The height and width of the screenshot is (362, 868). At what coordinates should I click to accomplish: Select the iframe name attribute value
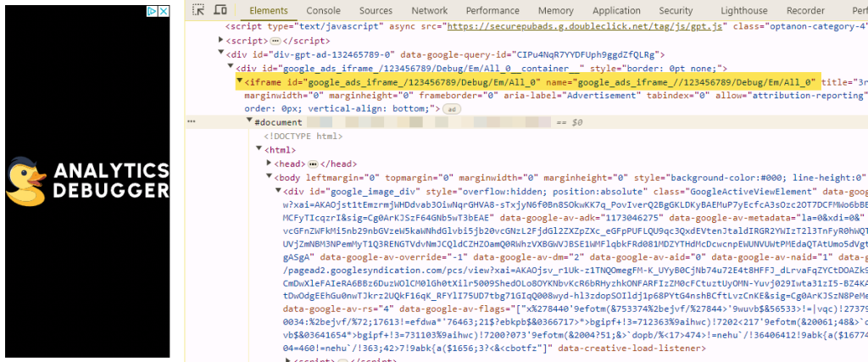[x=697, y=82]
